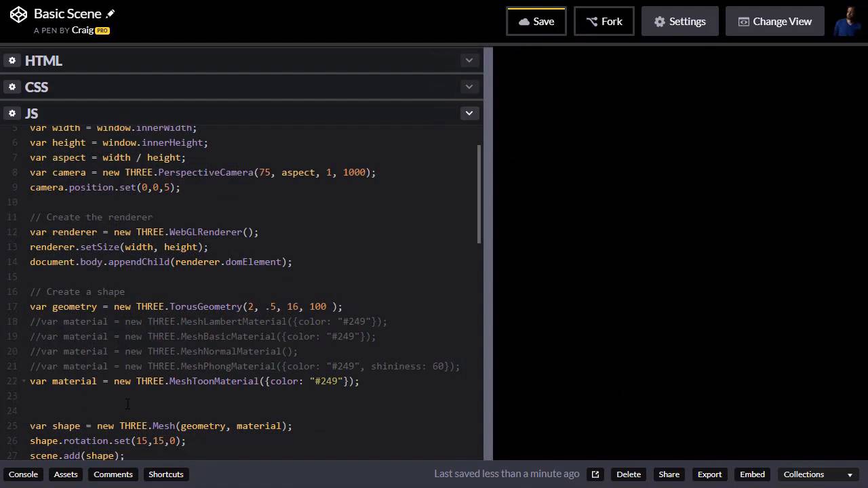Click 'WebGLRenderer' on line 12
The image size is (868, 488).
tap(205, 232)
